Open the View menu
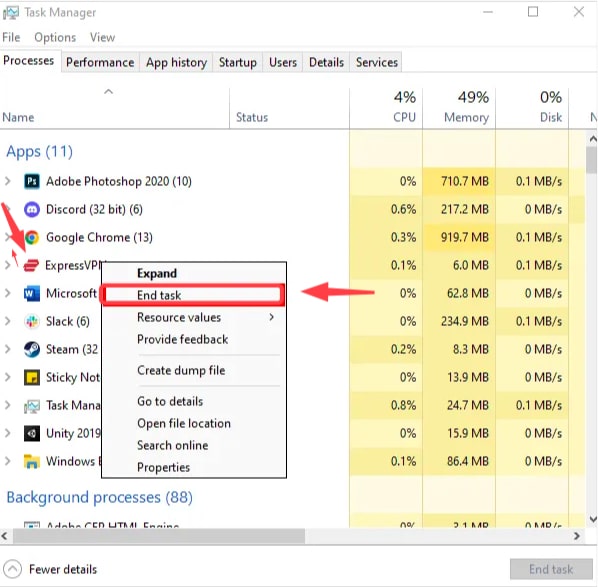The image size is (598, 587). [102, 37]
